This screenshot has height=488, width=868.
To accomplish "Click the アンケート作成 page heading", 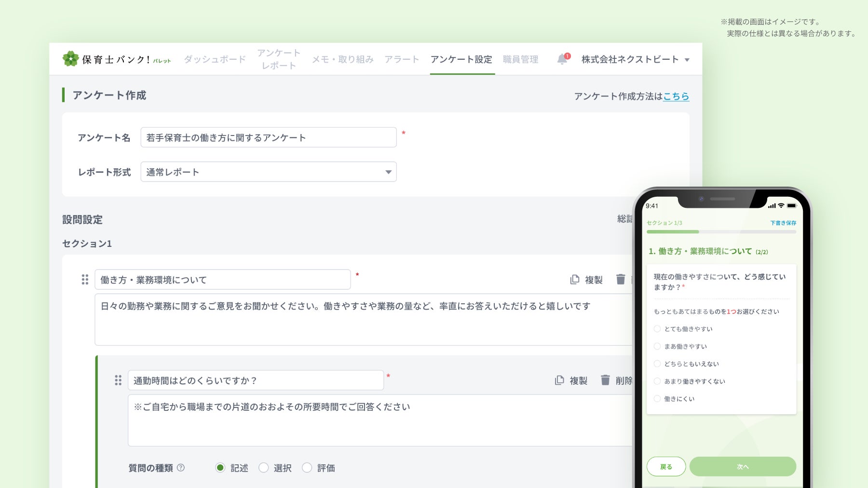I will point(109,95).
